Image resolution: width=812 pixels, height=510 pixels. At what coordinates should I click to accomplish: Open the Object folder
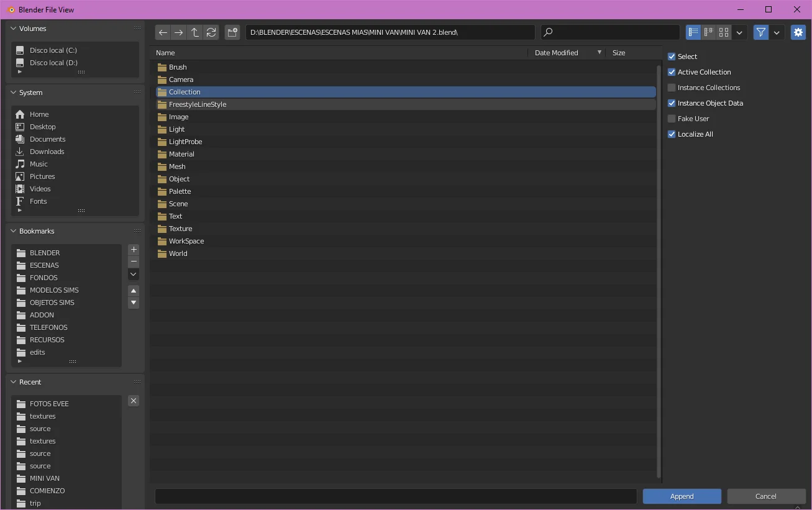pyautogui.click(x=179, y=179)
